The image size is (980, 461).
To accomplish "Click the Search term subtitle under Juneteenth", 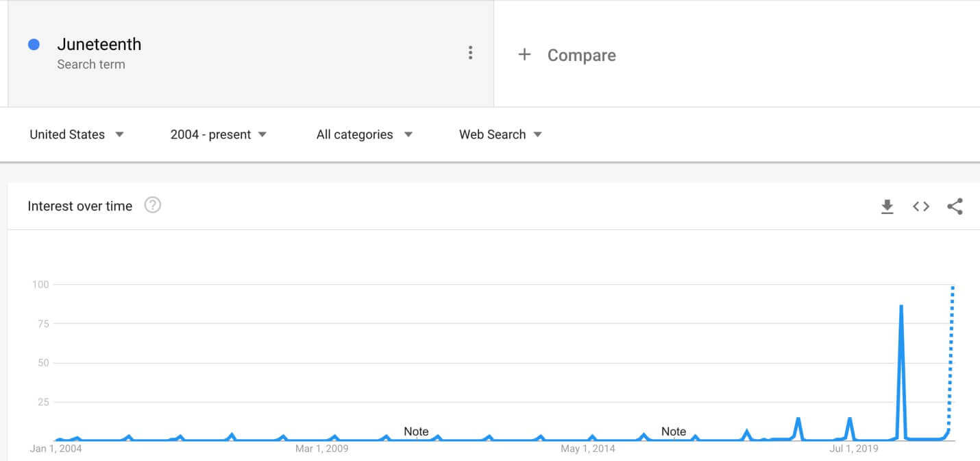I will (x=91, y=64).
